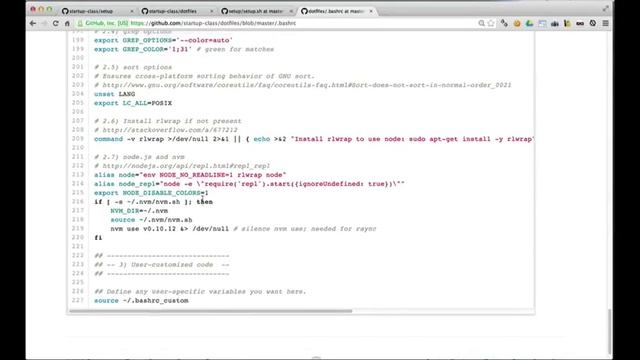
Task: Open the Chrome hamburger menu
Action: 606,24
